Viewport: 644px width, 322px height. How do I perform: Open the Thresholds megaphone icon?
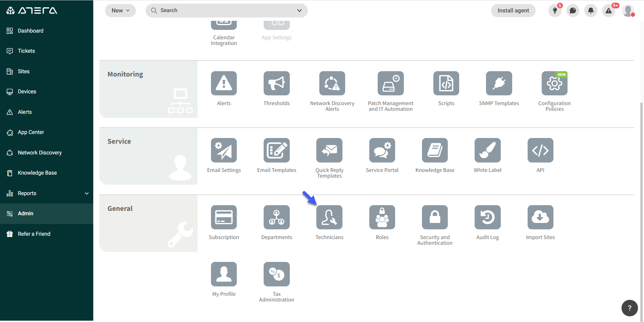276,83
